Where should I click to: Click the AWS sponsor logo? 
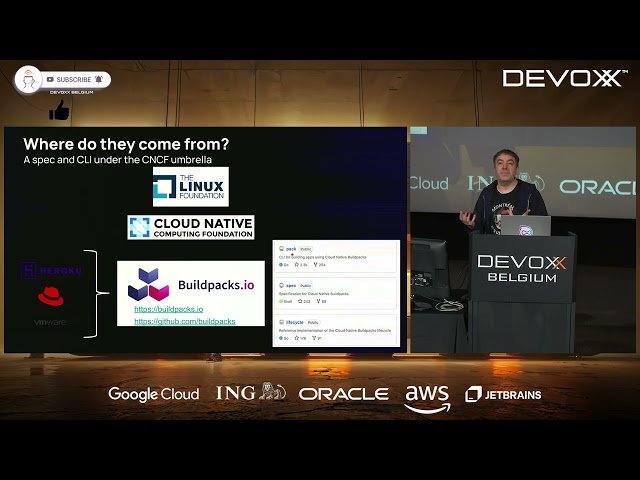[x=427, y=396]
